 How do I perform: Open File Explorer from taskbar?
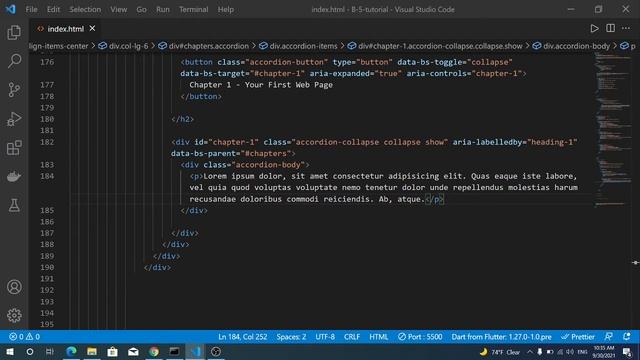coord(92,351)
